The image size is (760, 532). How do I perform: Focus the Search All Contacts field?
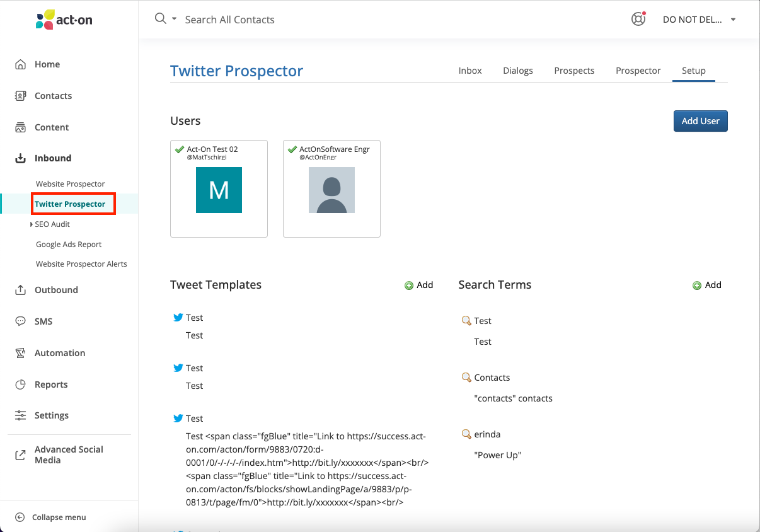[229, 20]
